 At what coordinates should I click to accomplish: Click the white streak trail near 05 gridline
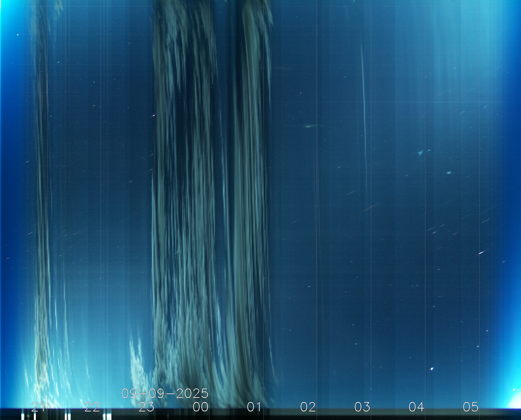[481, 253]
